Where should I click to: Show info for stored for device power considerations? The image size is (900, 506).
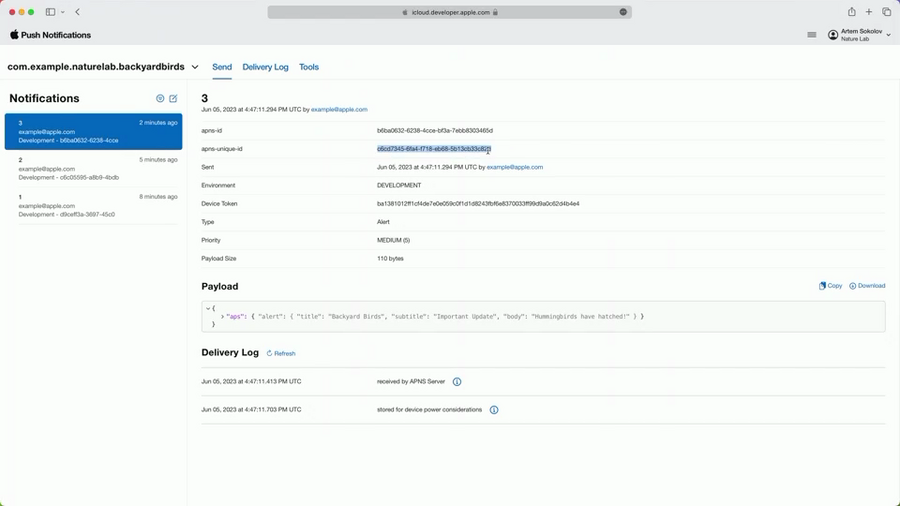coord(494,410)
